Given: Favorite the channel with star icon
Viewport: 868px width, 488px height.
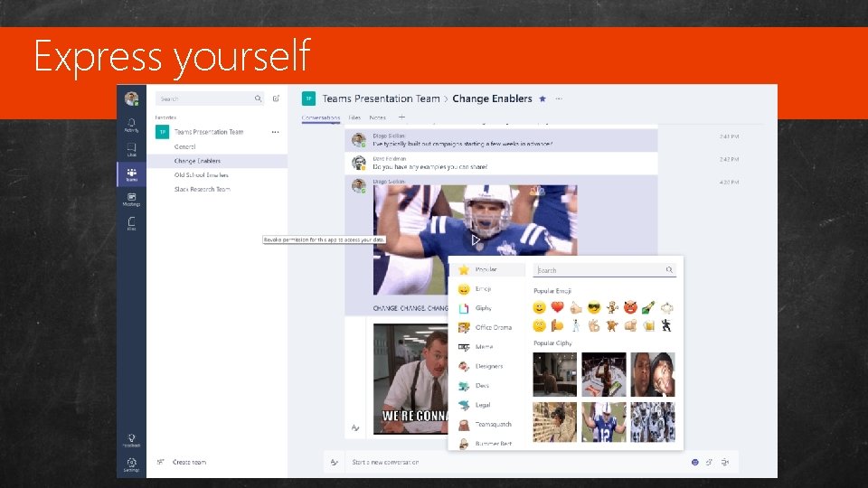Looking at the screenshot, I should click(542, 99).
